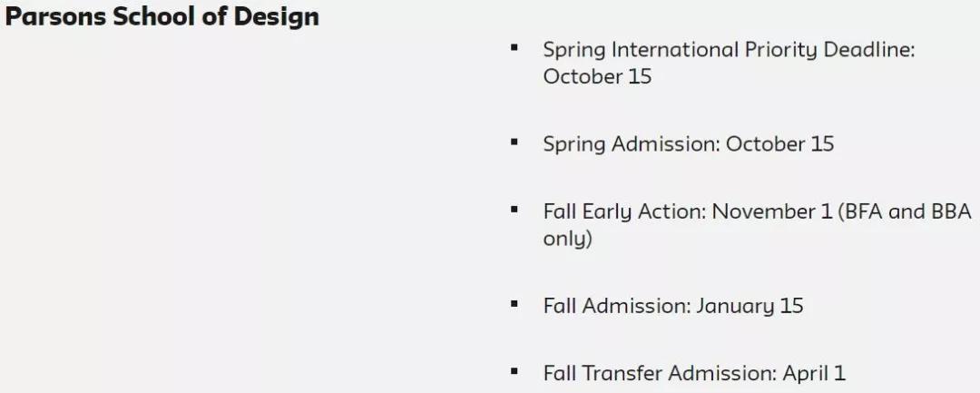This screenshot has width=980, height=393.
Task: Click the word Parsons in the heading
Action: click(55, 17)
